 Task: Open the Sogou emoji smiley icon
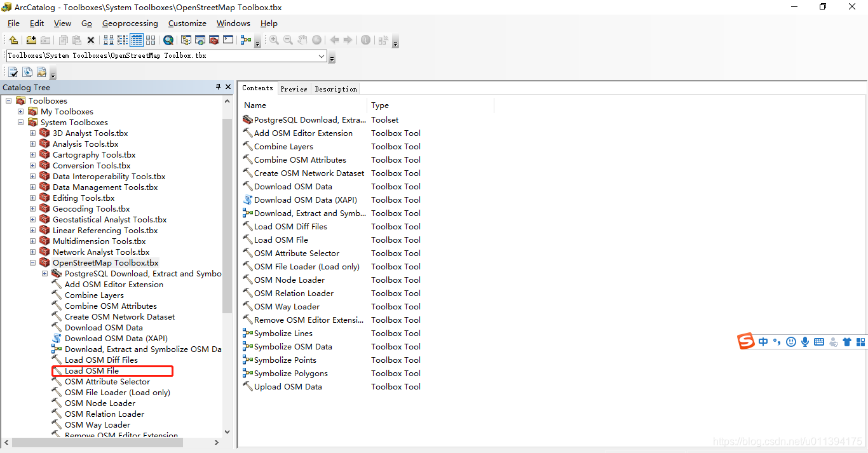click(791, 342)
